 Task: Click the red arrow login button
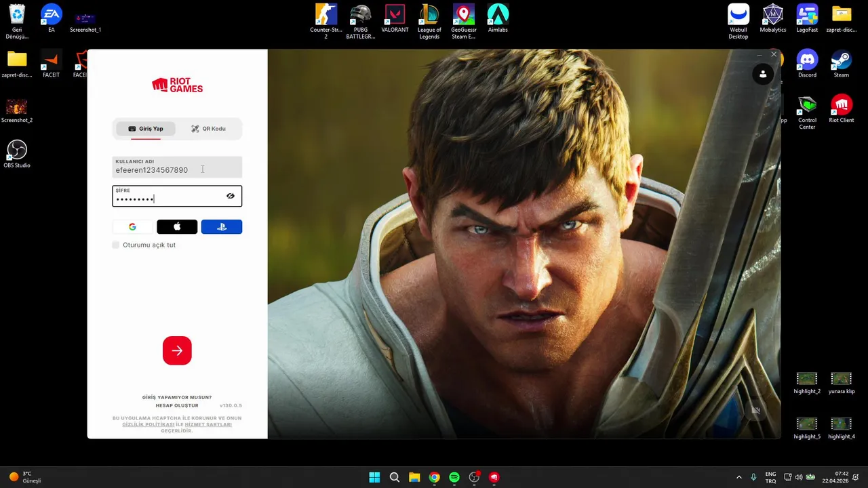tap(177, 350)
